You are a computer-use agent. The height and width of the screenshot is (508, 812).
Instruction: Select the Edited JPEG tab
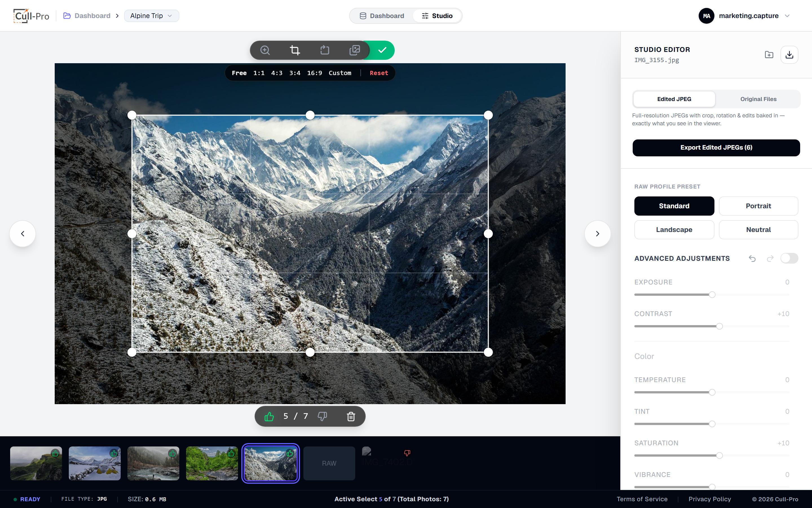tap(674, 99)
